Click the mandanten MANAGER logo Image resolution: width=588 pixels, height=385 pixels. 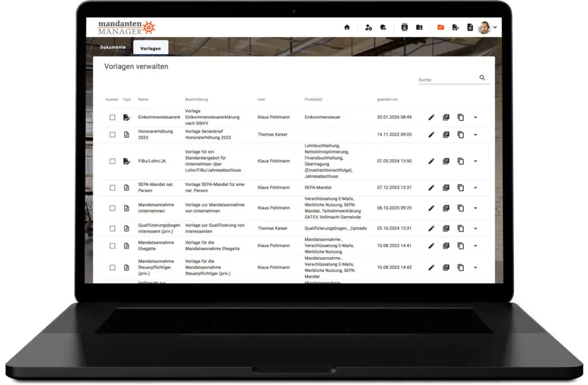point(126,28)
